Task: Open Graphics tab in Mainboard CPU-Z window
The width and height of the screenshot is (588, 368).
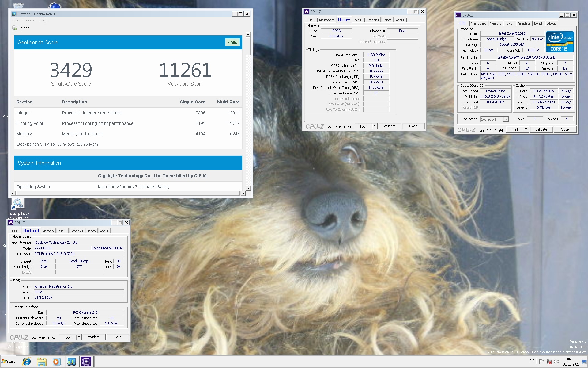Action: coord(77,231)
